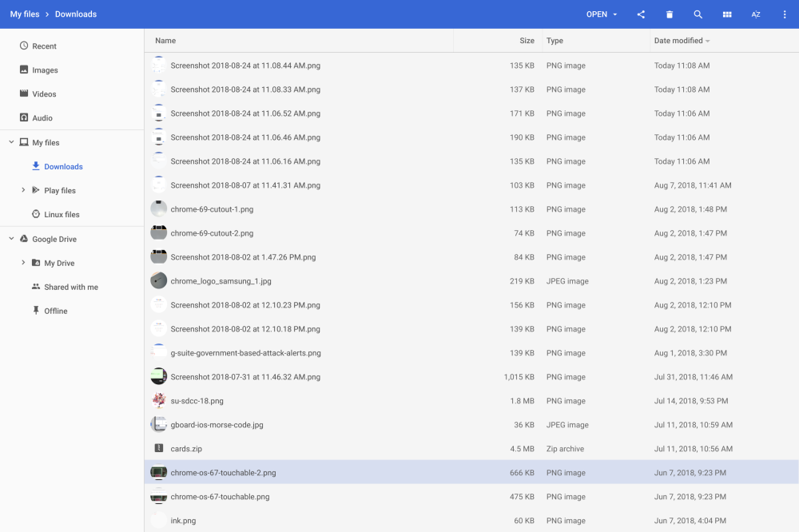The width and height of the screenshot is (799, 532).
Task: Open Linux files in sidebar
Action: click(62, 215)
